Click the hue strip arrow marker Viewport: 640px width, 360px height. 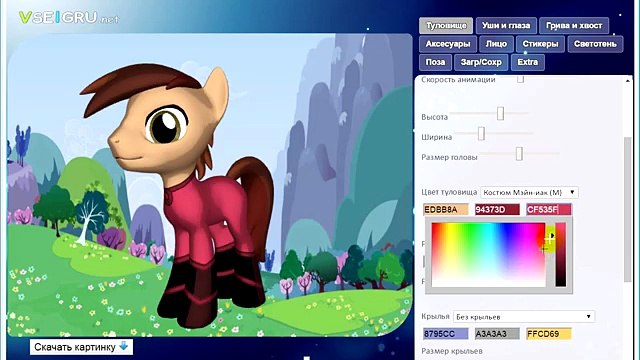point(552,236)
